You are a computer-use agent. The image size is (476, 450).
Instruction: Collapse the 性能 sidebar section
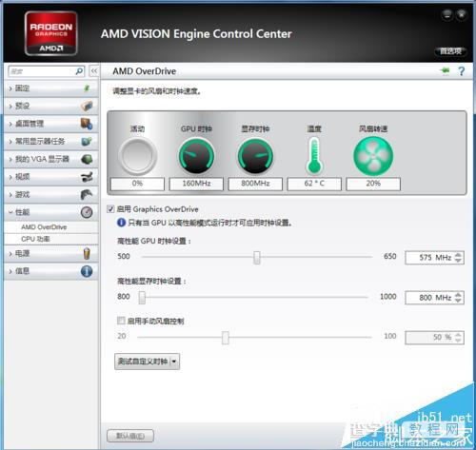pyautogui.click(x=10, y=212)
